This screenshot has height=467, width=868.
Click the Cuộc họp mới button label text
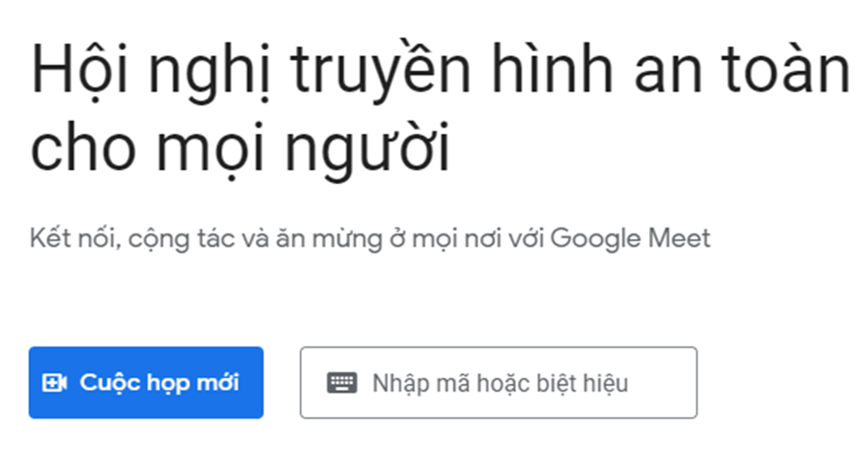[159, 383]
